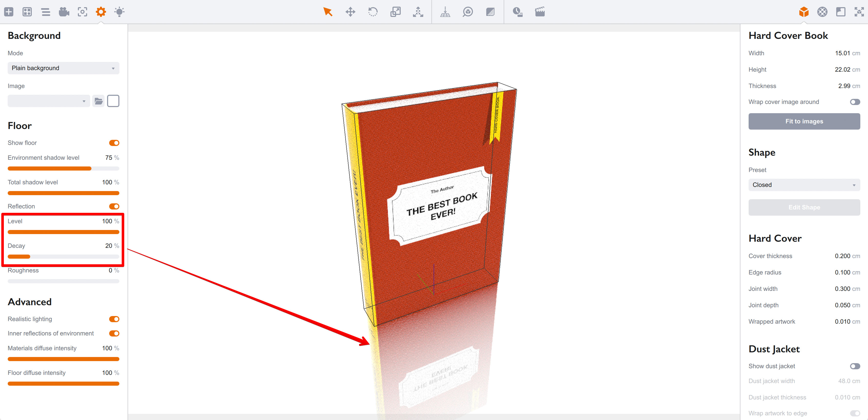Image resolution: width=868 pixels, height=420 pixels.
Task: Open the camera/animation panel icon
Action: click(64, 12)
